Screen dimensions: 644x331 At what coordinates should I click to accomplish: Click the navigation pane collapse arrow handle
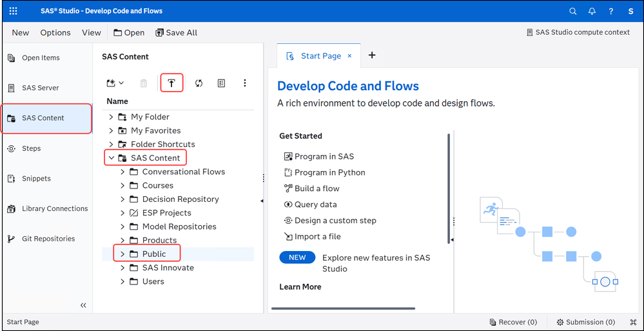pos(262,201)
